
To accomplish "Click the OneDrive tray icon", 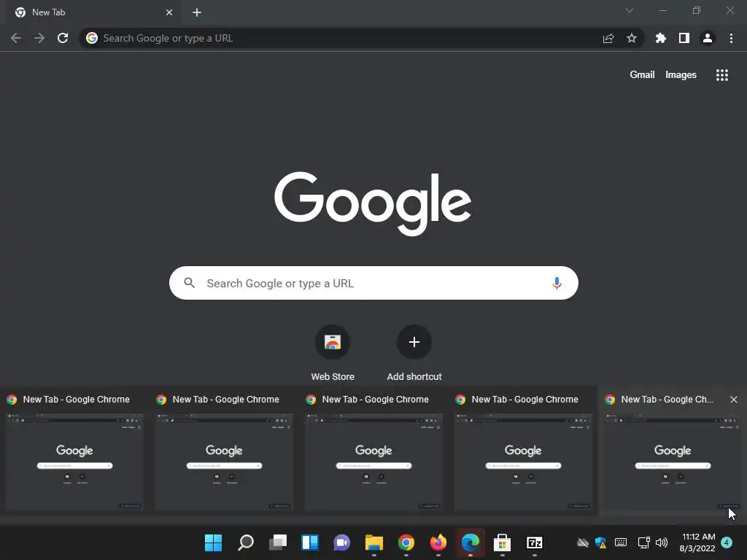I will 583,542.
